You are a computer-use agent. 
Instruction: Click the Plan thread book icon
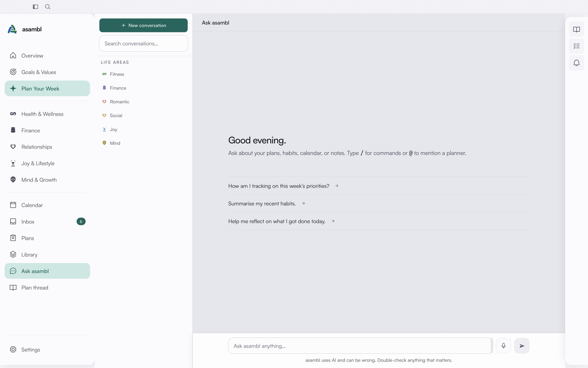(13, 287)
